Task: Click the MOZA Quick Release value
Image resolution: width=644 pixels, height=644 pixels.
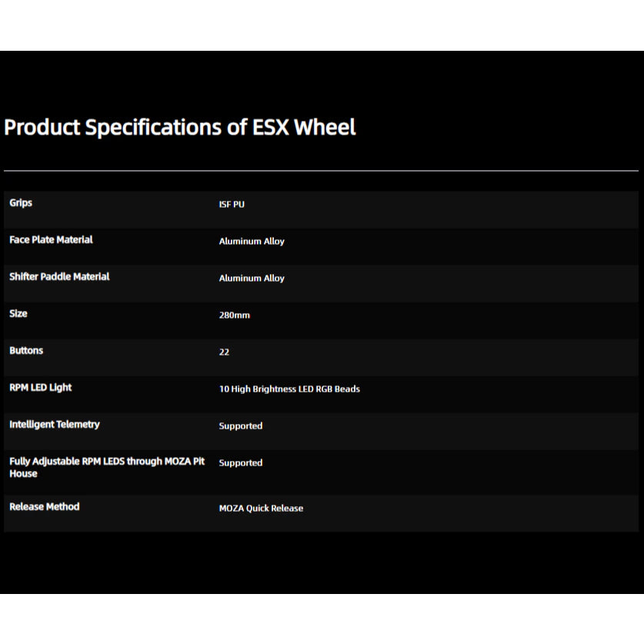Action: [x=261, y=509]
